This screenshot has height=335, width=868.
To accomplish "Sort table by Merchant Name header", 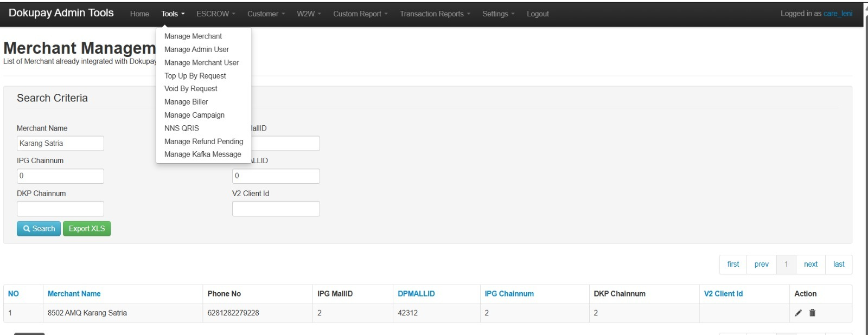I will 74,294.
